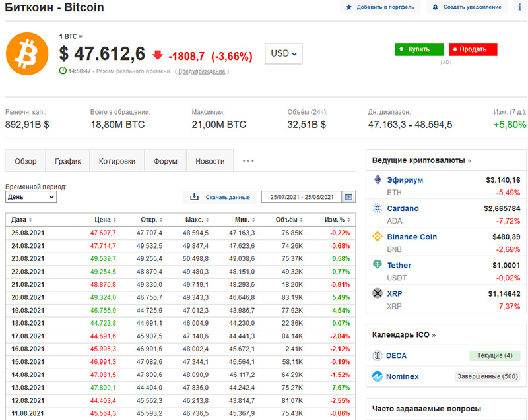Click the -3,68% change in 24.08.2021 row
Viewport: 528px width, 420px height.
pyautogui.click(x=340, y=246)
